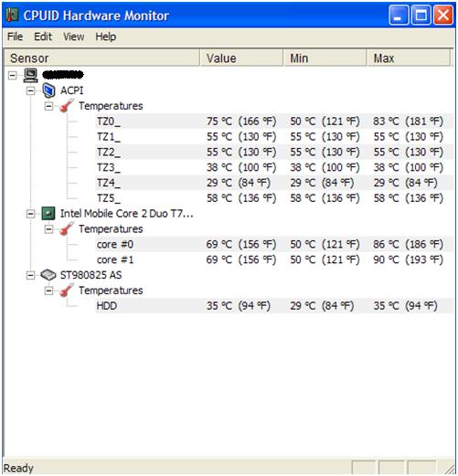458x476 pixels.
Task: Click the CPUID app icon in title bar
Action: coord(12,15)
